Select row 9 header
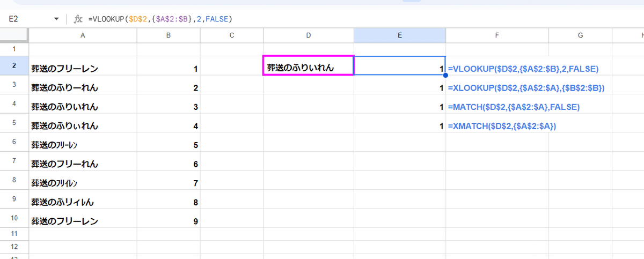 [x=14, y=199]
